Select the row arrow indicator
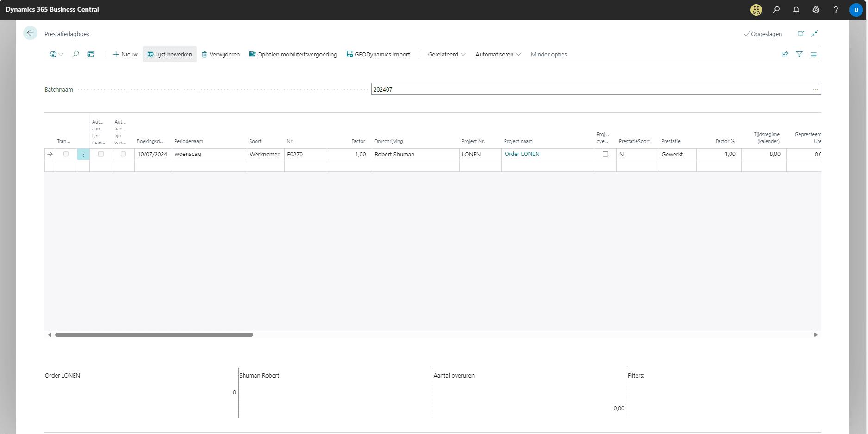 [50, 154]
